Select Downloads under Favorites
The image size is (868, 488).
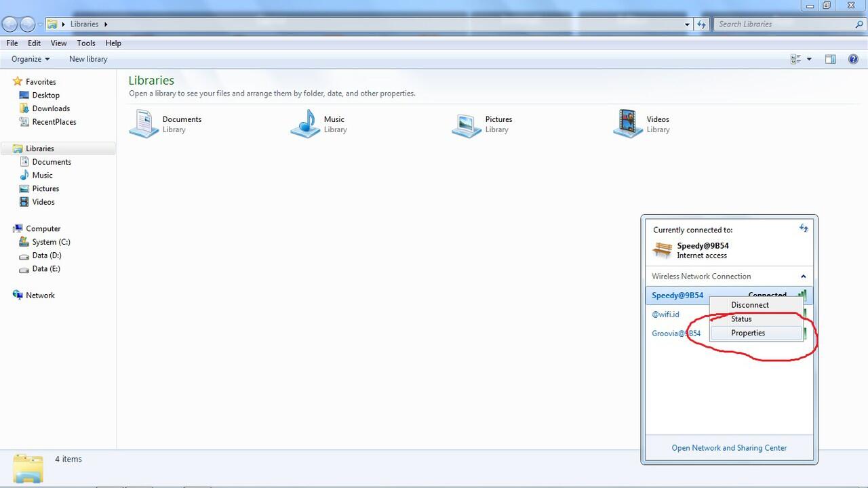click(51, 108)
